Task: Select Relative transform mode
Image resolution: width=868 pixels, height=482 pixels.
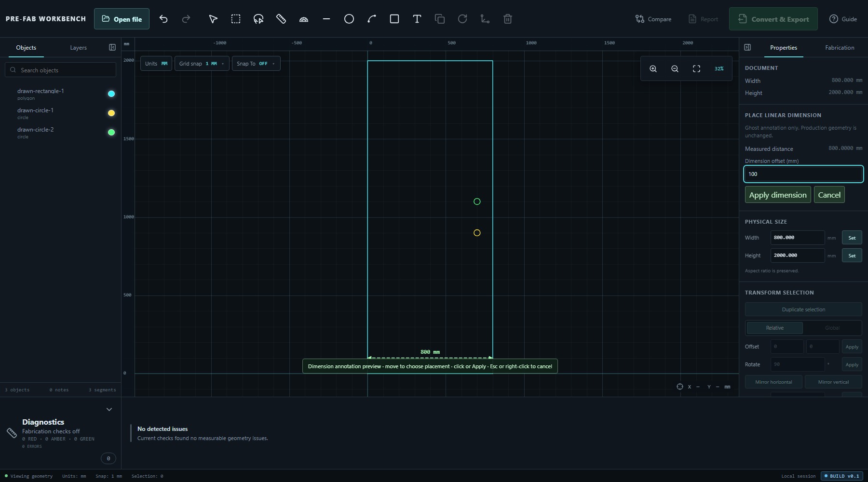Action: [774, 328]
